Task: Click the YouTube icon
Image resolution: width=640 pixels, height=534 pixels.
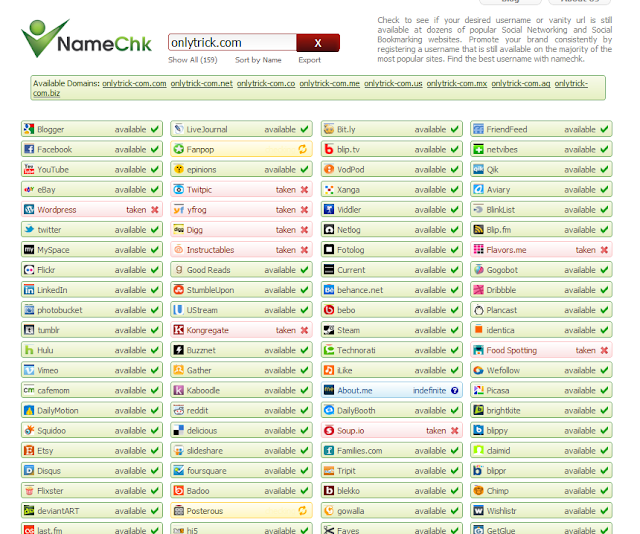Action: pos(29,169)
